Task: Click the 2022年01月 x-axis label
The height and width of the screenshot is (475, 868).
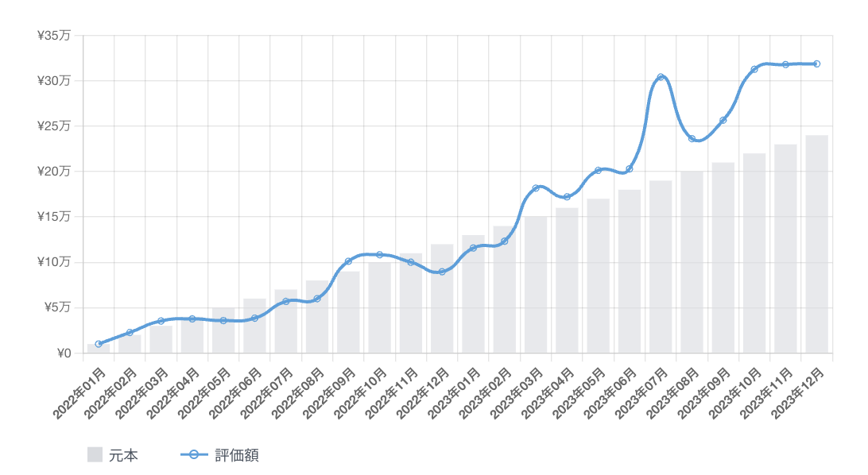Action: [x=79, y=389]
